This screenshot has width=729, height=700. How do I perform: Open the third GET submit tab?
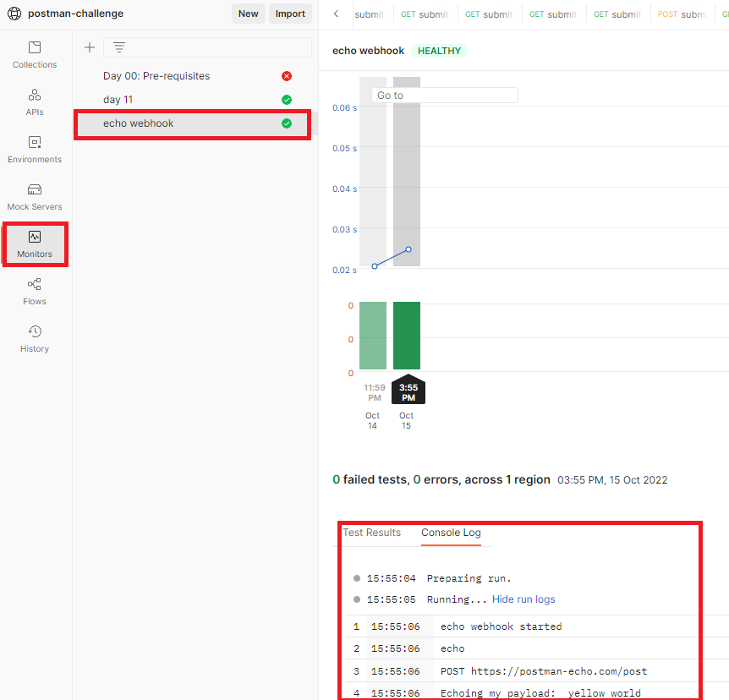point(553,14)
